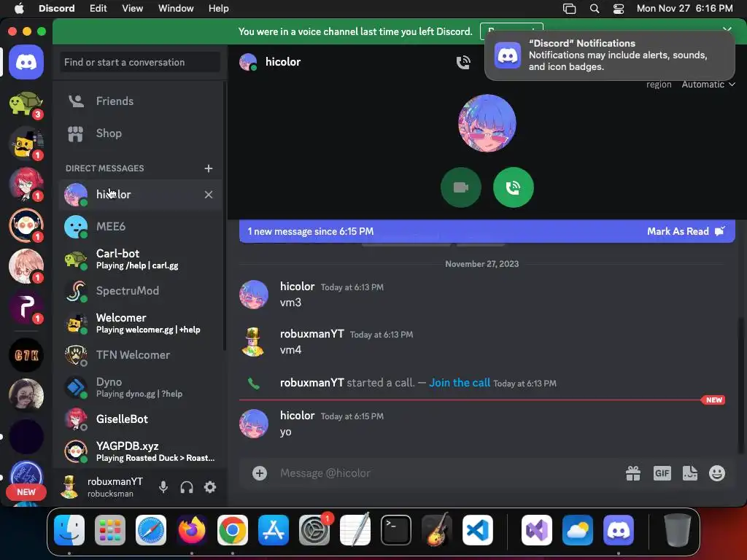Screen dimensions: 747x560
Task: Open GiselleBot direct message
Action: coord(141,419)
